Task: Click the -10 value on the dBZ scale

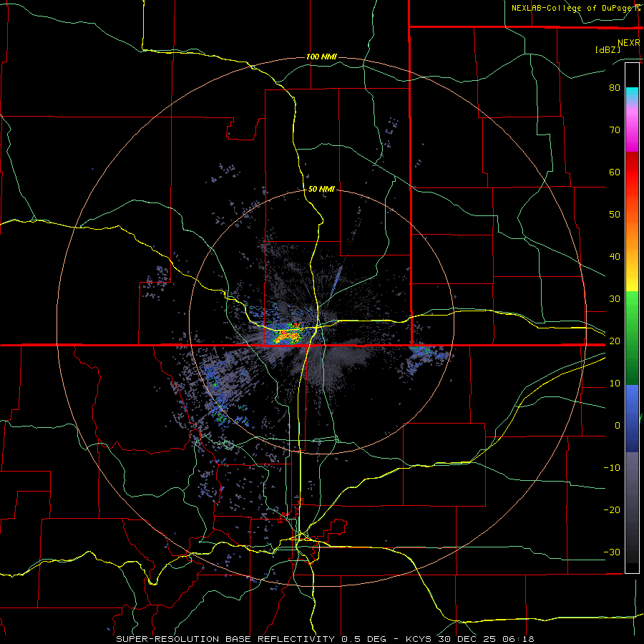Action: pos(612,468)
